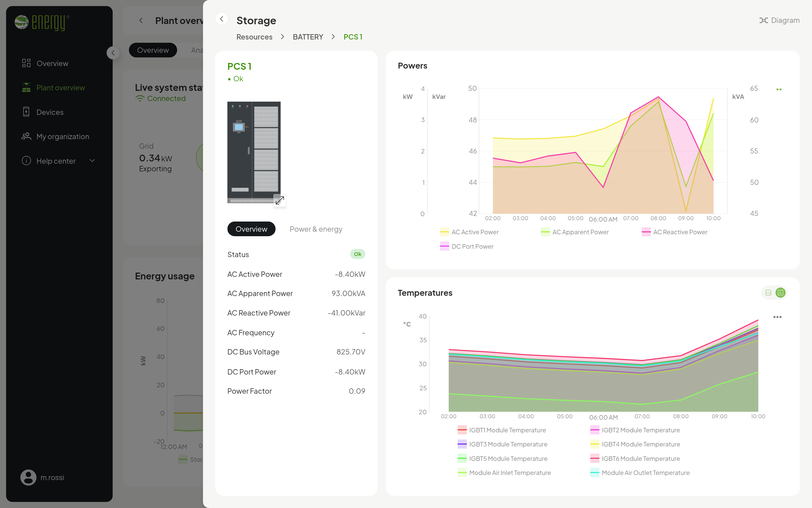The width and height of the screenshot is (812, 508).
Task: Click the PCS 1 breadcrumb
Action: point(353,37)
